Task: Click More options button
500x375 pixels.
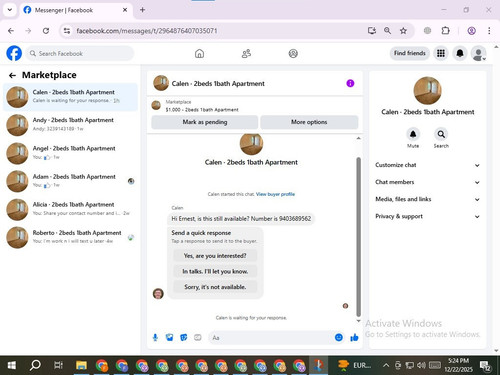Action: click(x=309, y=122)
